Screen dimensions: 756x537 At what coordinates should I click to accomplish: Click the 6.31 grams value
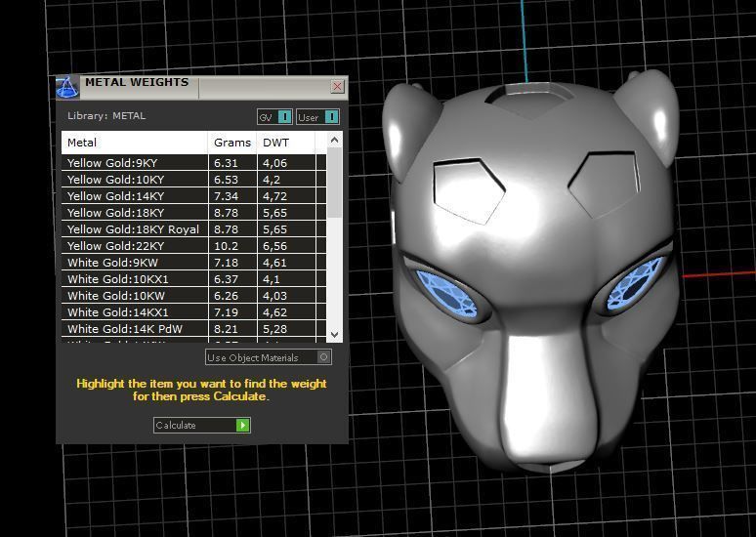[x=227, y=163]
